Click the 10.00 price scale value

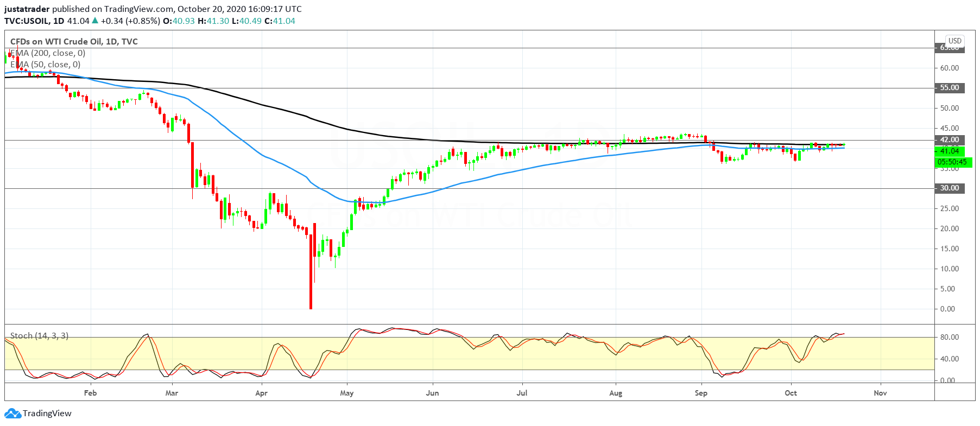pyautogui.click(x=950, y=269)
